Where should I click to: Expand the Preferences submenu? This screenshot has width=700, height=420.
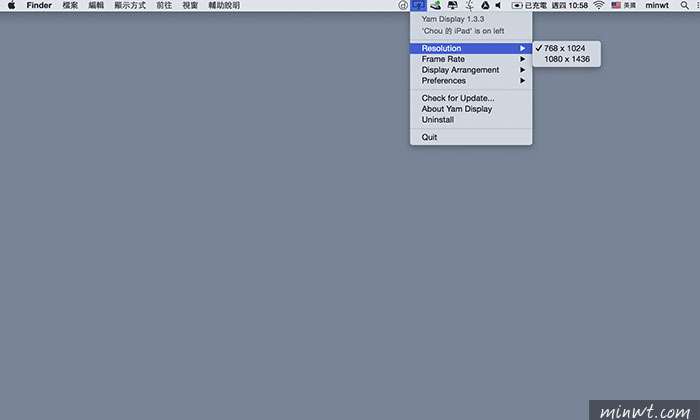[x=471, y=81]
